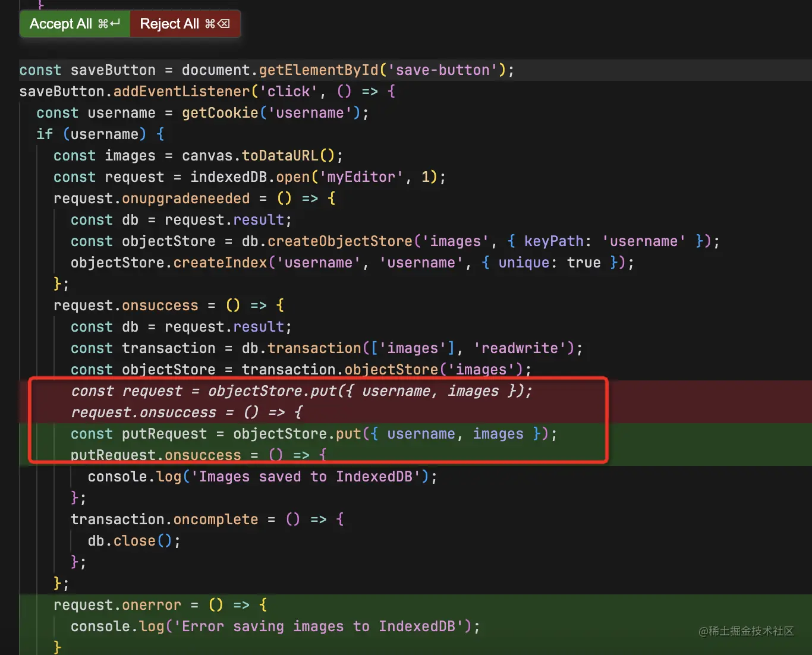Click the putRequest.onsuccess line
Image resolution: width=812 pixels, height=655 pixels.
(199, 455)
